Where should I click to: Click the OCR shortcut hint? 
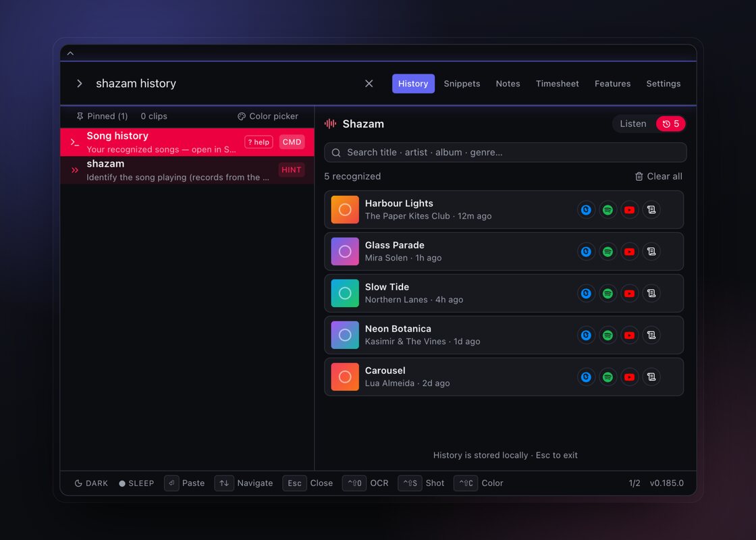tap(365, 483)
